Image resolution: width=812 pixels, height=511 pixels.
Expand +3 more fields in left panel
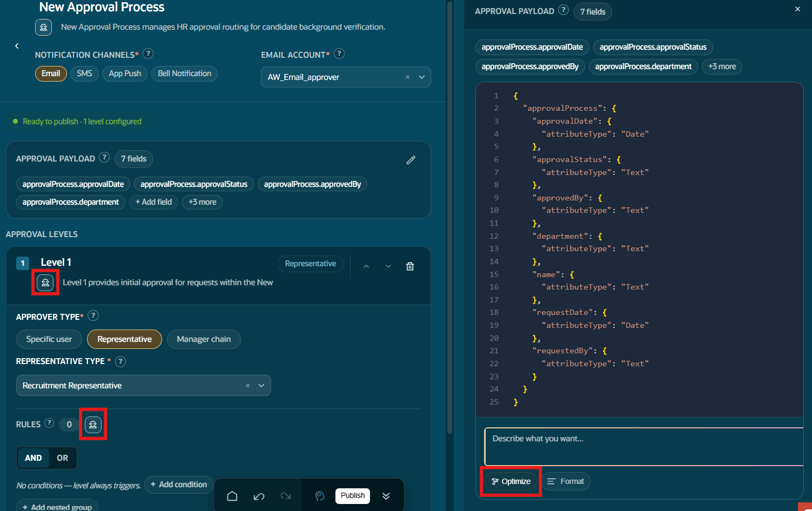[202, 202]
